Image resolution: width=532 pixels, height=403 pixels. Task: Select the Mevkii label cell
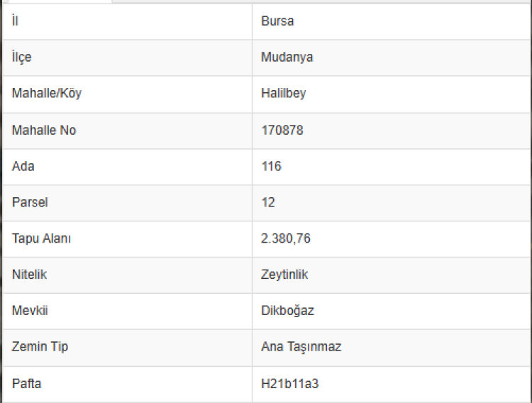[x=30, y=311]
